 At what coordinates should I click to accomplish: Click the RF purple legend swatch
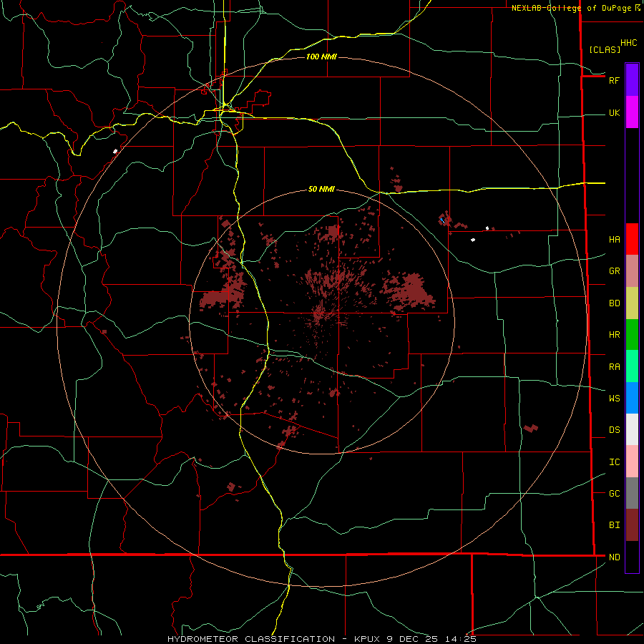[632, 80]
